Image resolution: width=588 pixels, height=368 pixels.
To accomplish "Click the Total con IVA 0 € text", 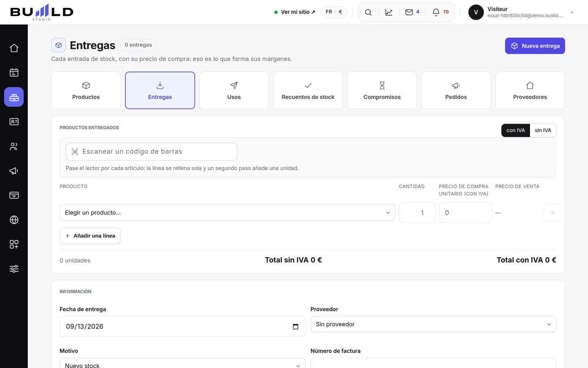I will (526, 260).
